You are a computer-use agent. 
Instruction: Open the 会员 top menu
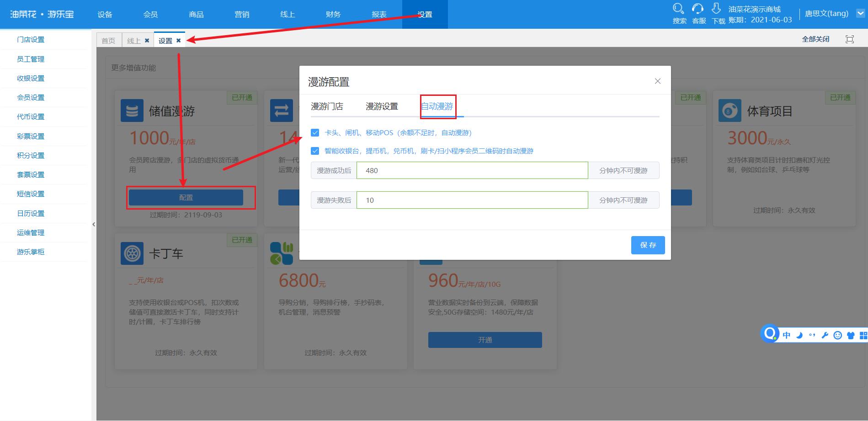point(150,14)
